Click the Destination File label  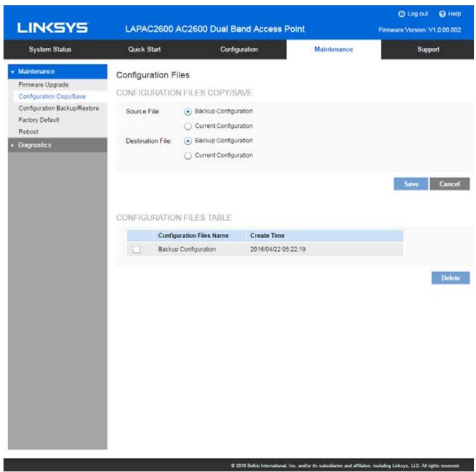point(149,141)
